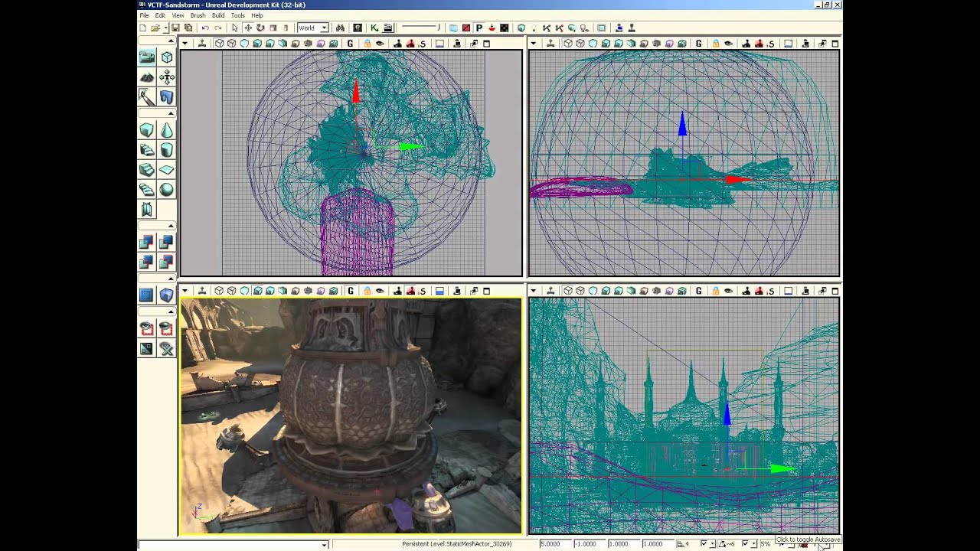The width and height of the screenshot is (980, 551).
Task: Toggle rotation grid snap checkbox
Action: click(x=744, y=544)
